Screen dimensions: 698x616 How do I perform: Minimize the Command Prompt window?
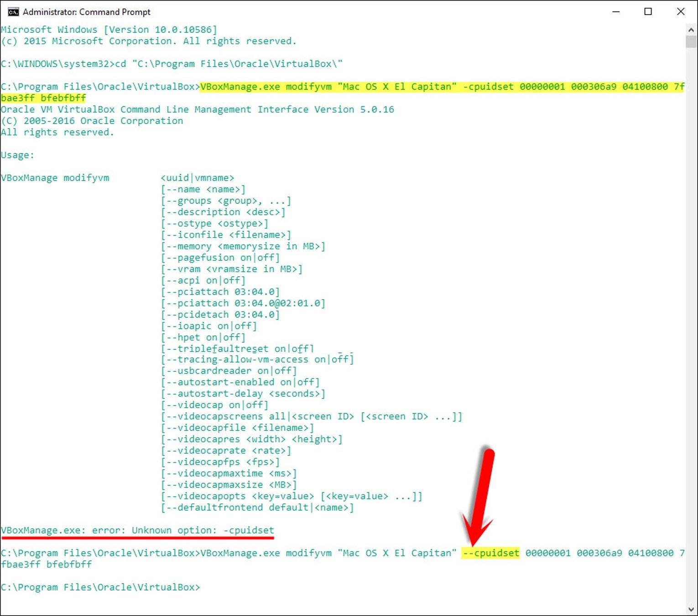tap(616, 12)
